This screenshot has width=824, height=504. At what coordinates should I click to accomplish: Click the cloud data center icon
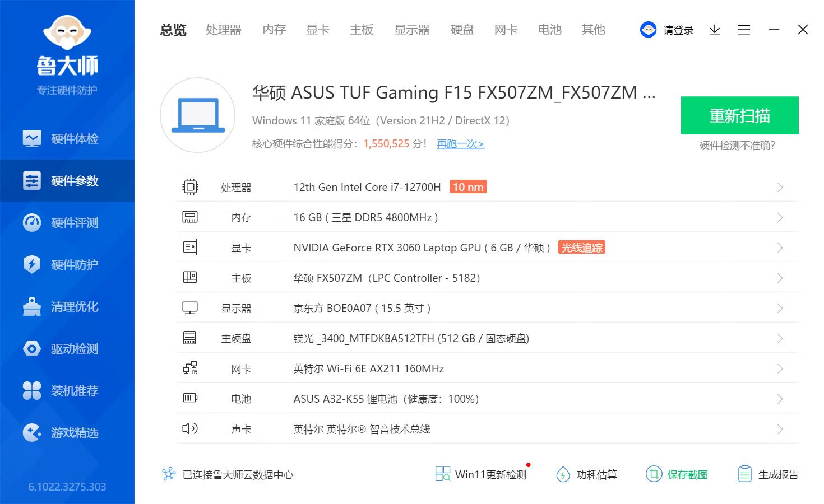click(x=169, y=474)
